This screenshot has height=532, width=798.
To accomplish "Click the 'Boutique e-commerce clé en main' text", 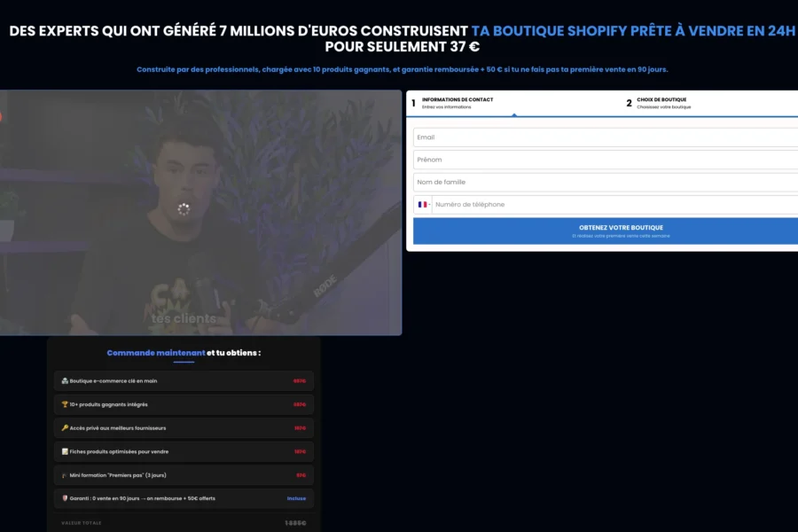I will [113, 380].
